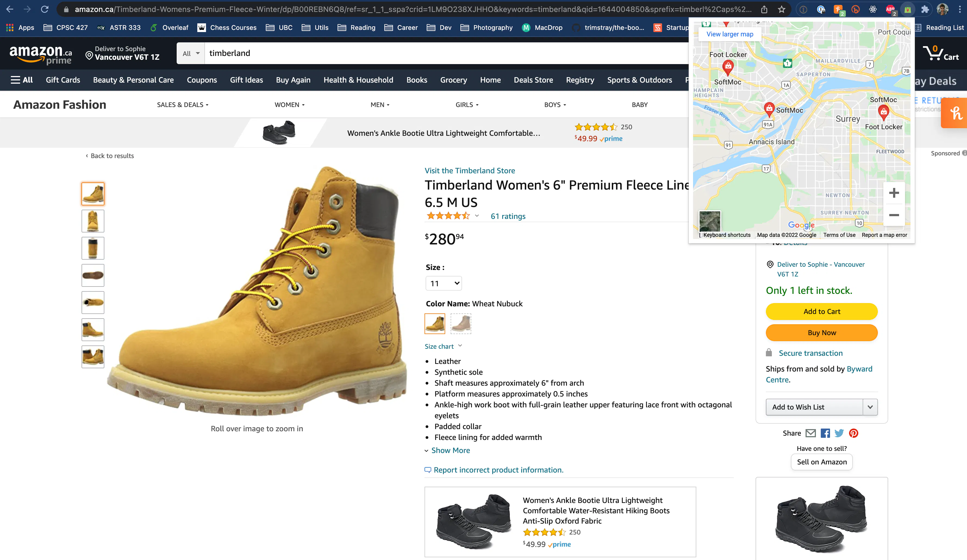Bookmark this page with the star icon
This screenshot has width=967, height=560.
[781, 9]
